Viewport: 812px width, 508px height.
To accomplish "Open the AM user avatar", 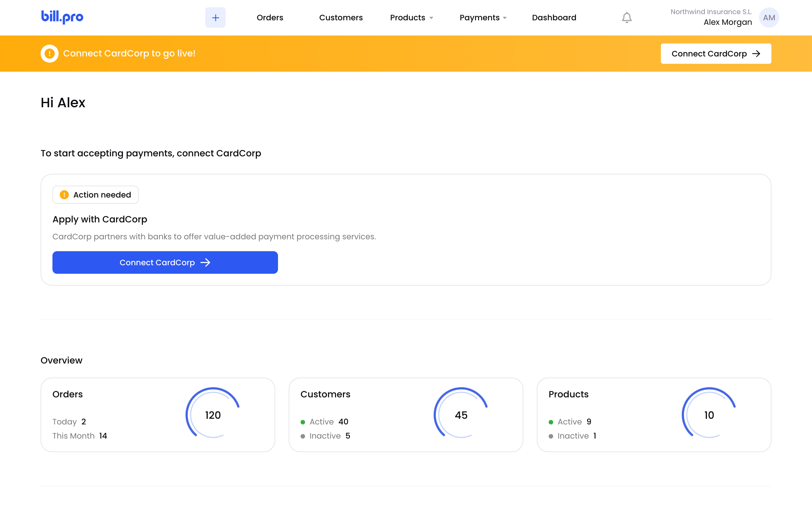I will (x=769, y=17).
